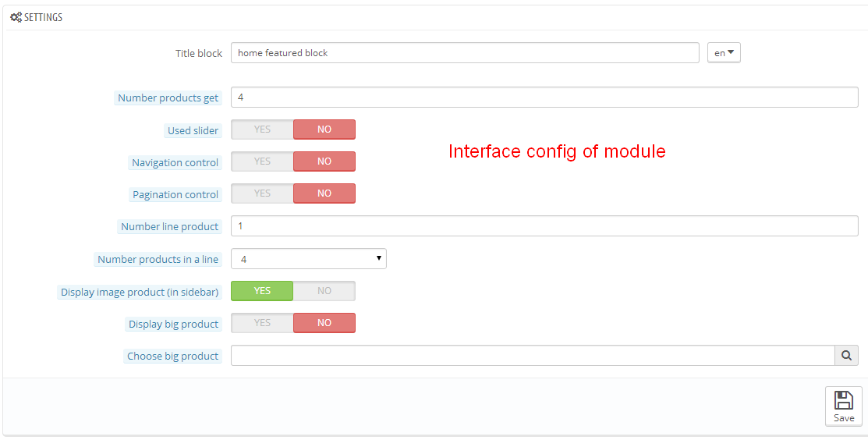Viewport: 868px width, 440px height.
Task: Enable Display big product with YES
Action: 262,323
